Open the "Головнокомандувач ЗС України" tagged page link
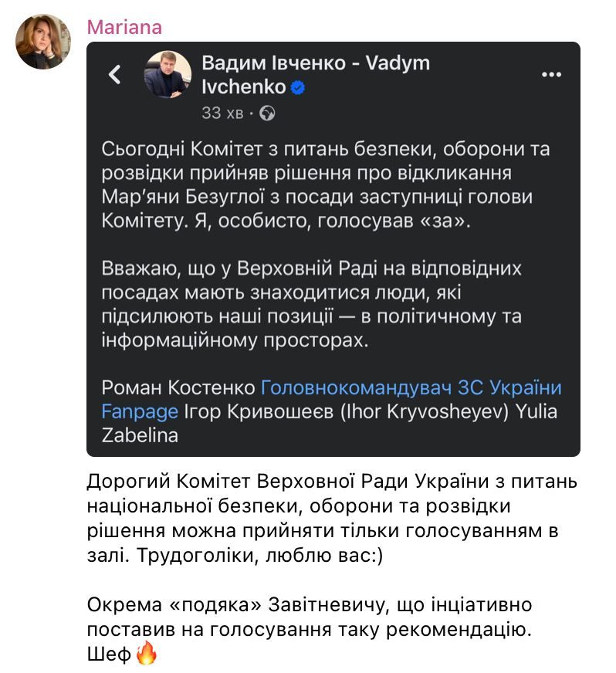Image resolution: width=616 pixels, height=673 pixels. [x=411, y=387]
